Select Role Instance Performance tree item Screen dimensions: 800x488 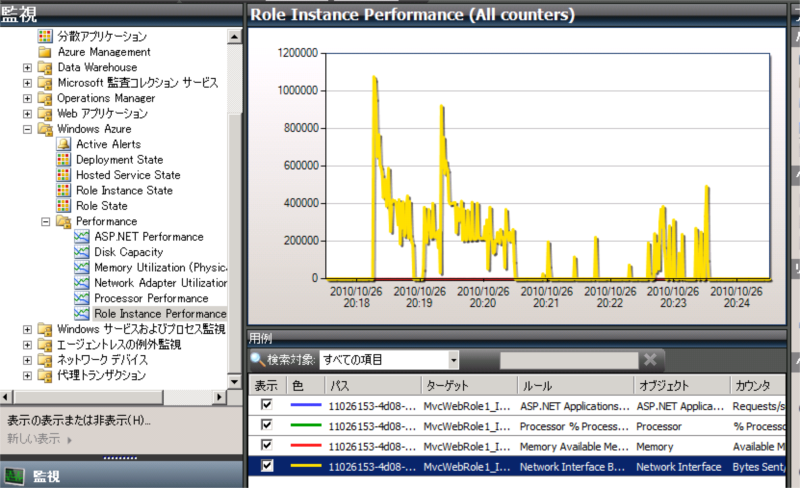pos(160,314)
